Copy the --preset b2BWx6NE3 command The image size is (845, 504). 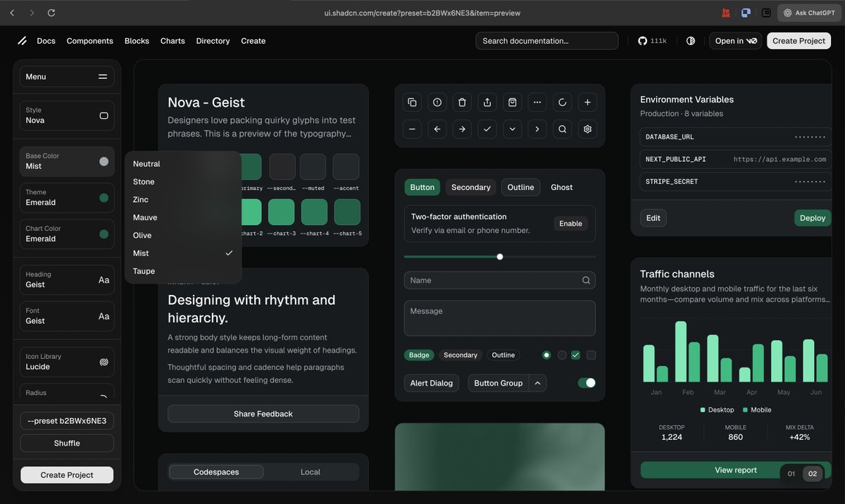(67, 421)
